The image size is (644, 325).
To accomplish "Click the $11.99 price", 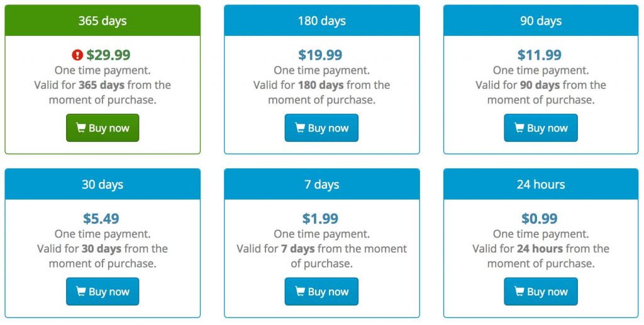I will 540,55.
